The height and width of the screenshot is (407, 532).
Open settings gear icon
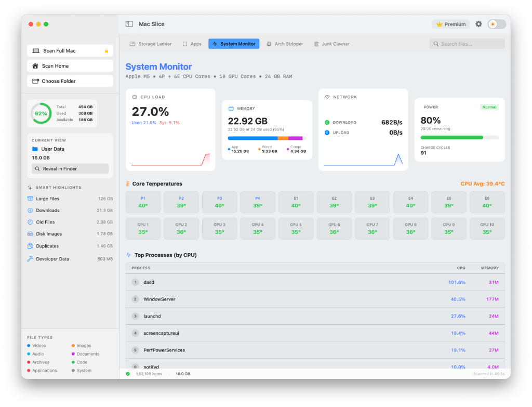[478, 24]
